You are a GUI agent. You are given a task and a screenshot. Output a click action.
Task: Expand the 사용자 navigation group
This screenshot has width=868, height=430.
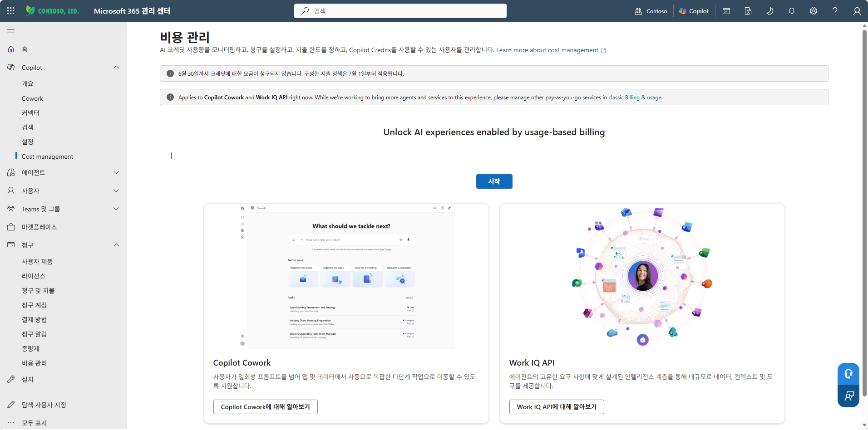tap(116, 191)
